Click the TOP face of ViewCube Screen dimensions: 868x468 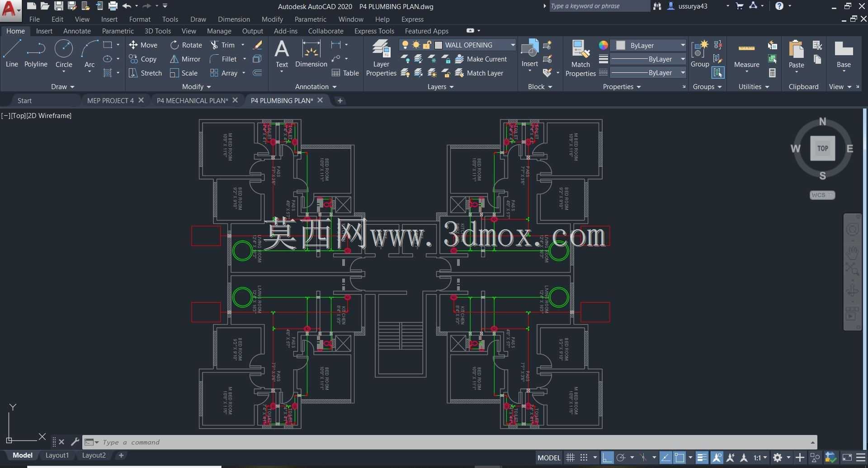coord(823,148)
